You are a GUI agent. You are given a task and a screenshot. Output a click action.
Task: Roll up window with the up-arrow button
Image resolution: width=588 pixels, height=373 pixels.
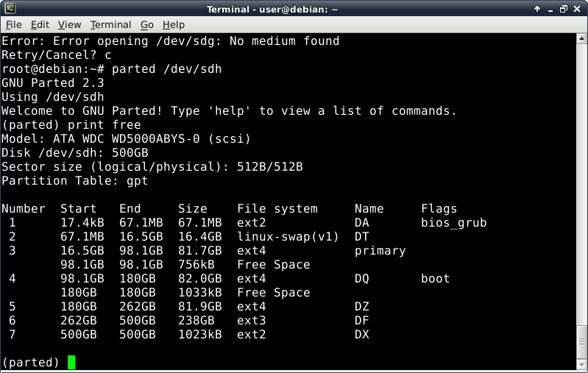tap(536, 9)
